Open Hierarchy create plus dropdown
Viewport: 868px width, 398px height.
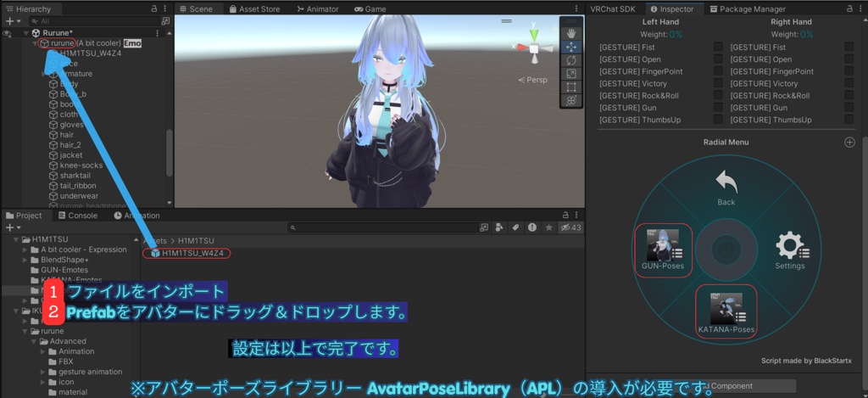pyautogui.click(x=13, y=21)
